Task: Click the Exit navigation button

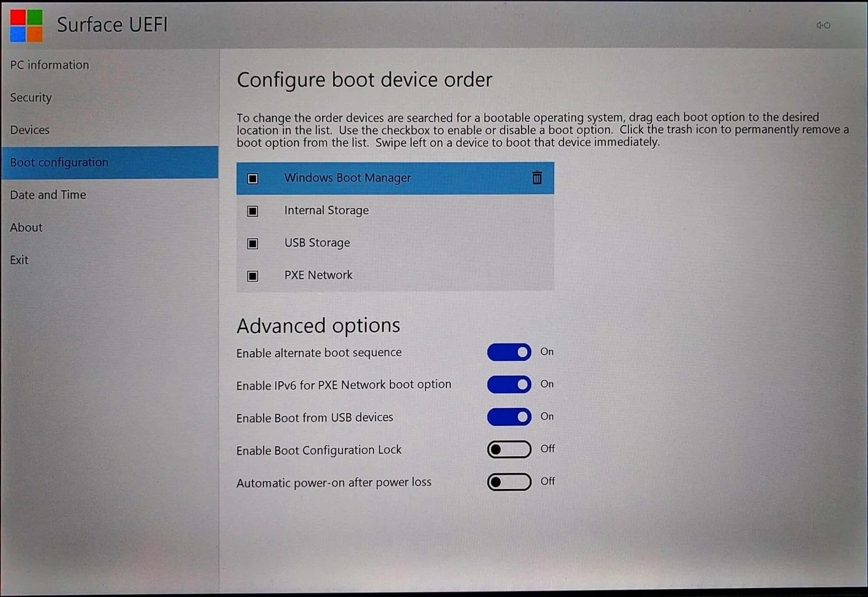Action: pyautogui.click(x=20, y=258)
